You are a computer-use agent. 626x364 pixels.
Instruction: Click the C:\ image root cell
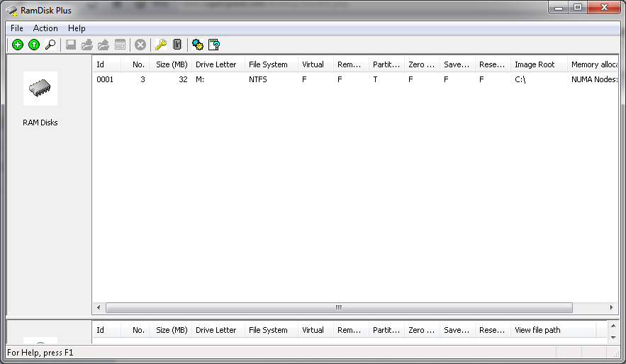pos(520,79)
